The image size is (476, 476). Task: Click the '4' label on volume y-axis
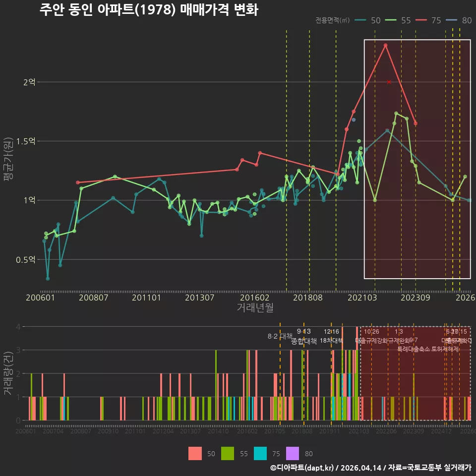[18, 327]
